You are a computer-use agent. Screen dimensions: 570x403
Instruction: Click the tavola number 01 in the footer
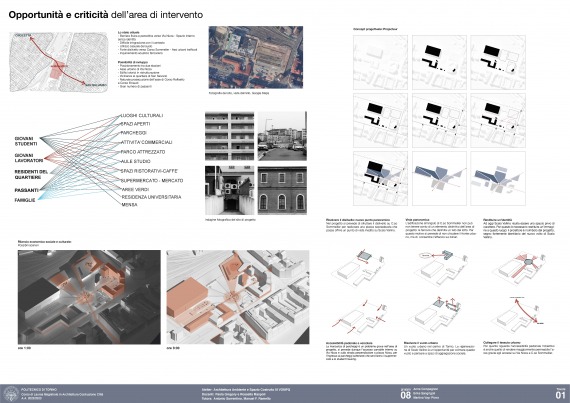pos(560,395)
